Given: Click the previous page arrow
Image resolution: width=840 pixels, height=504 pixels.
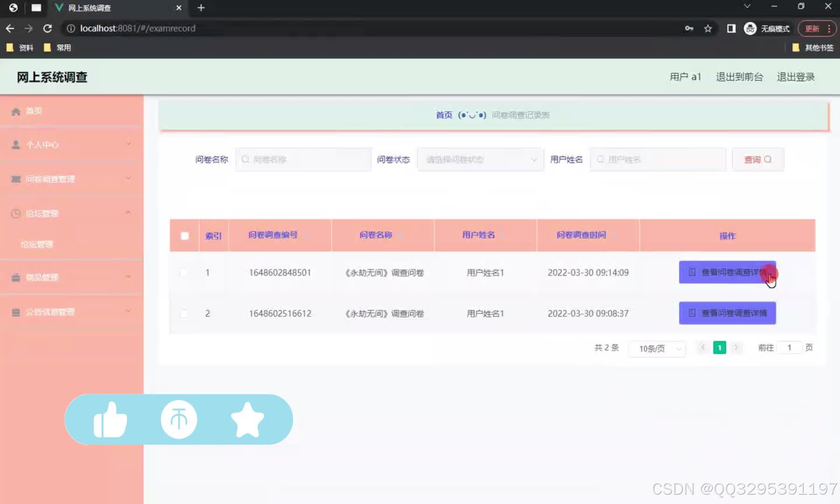Looking at the screenshot, I should pyautogui.click(x=703, y=348).
